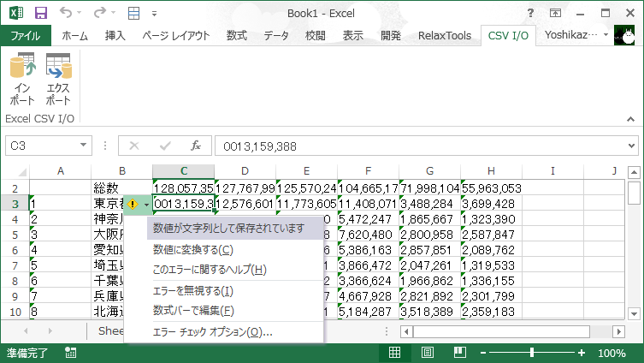Click the Undo arrow in quick access toolbar
The width and height of the screenshot is (644, 363).
(66, 13)
